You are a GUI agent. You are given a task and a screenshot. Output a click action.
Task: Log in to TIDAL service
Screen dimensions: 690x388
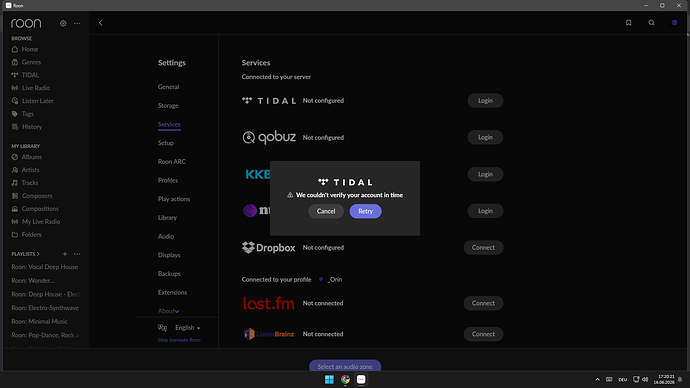(x=485, y=101)
